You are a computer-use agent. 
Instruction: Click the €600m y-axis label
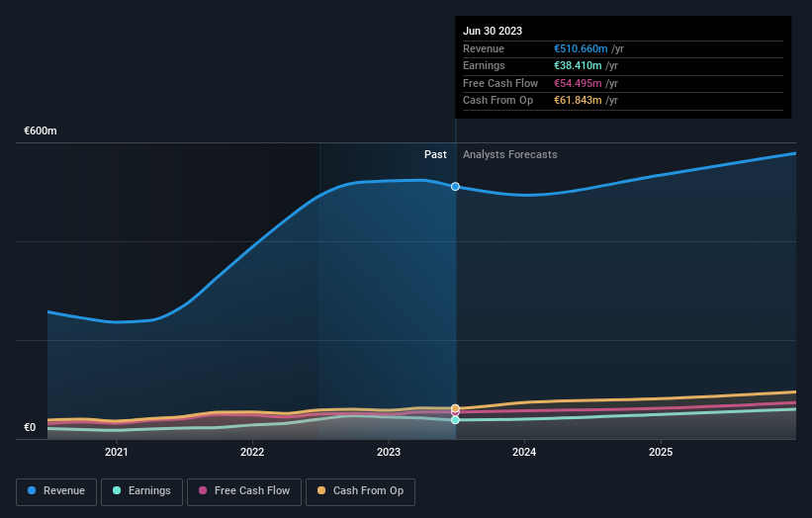(41, 130)
